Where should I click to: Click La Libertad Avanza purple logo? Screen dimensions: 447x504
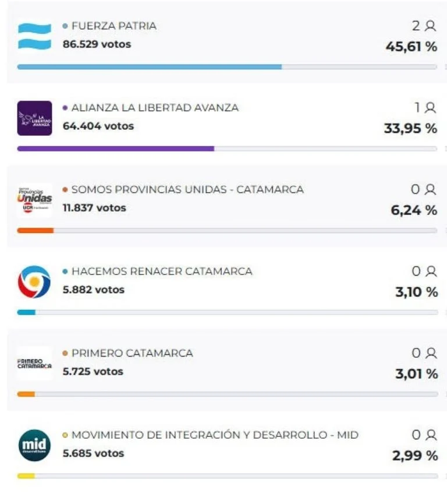click(34, 118)
